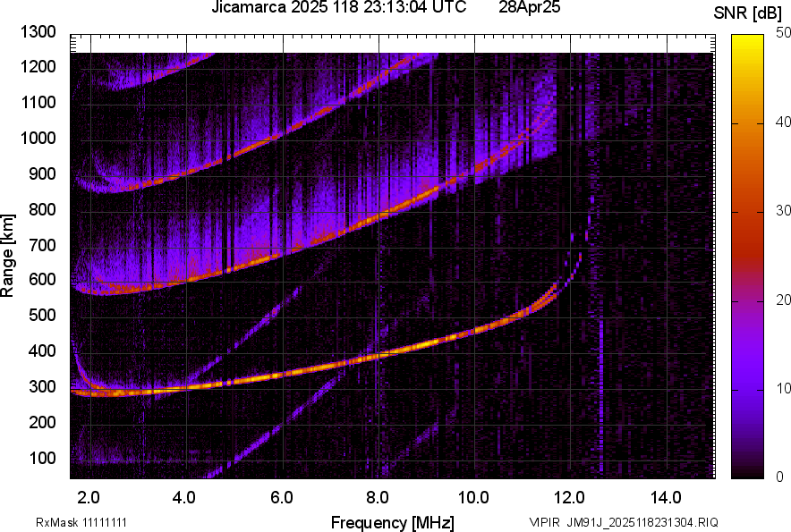Click the colorbar tick label 30
The height and width of the screenshot is (532, 791).
click(x=783, y=210)
